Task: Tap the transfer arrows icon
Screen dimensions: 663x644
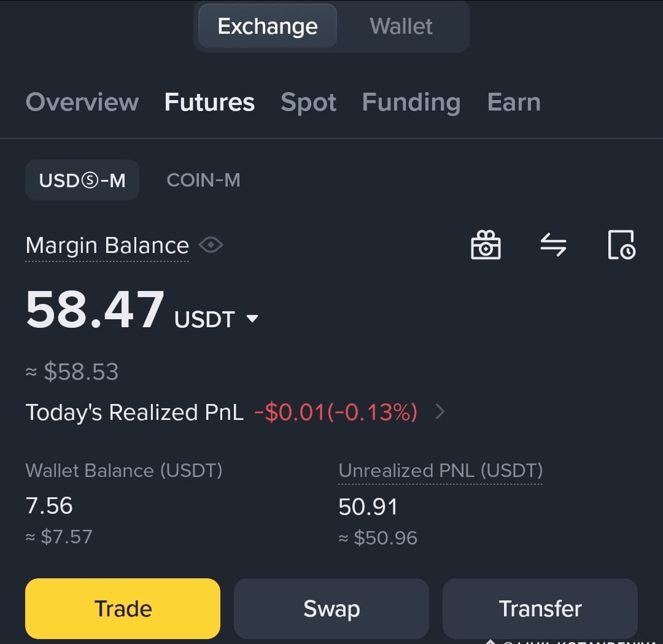Action: click(553, 245)
